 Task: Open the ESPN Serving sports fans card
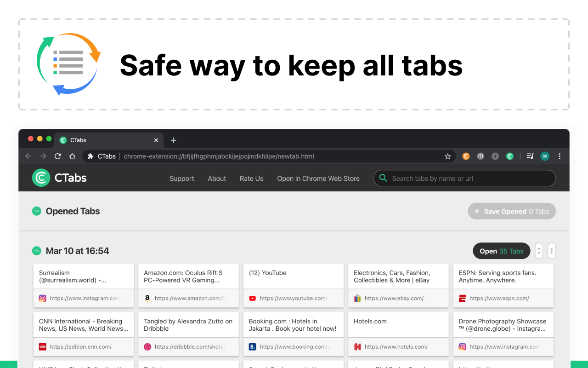503,285
